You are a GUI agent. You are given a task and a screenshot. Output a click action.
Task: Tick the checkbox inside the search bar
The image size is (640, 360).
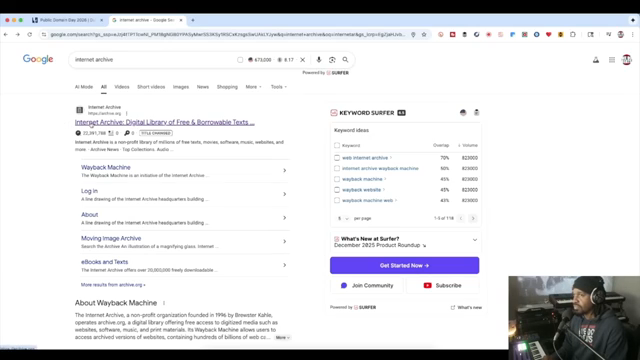(x=240, y=60)
